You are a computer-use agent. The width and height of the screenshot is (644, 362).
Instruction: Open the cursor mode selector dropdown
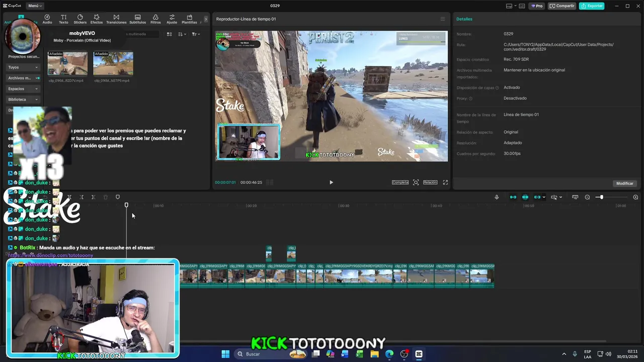(556, 197)
